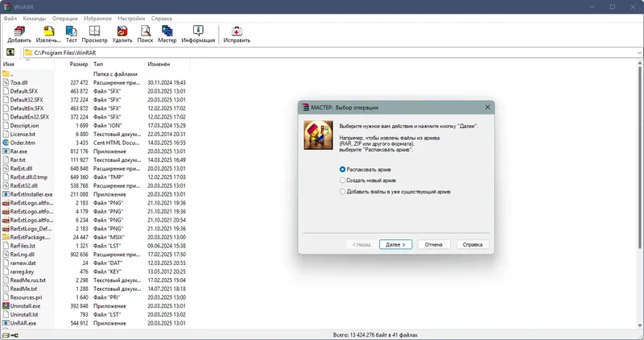Viewport: 644px width, 340px height.
Task: Select the RarFiles.lst file name
Action: 23,246
